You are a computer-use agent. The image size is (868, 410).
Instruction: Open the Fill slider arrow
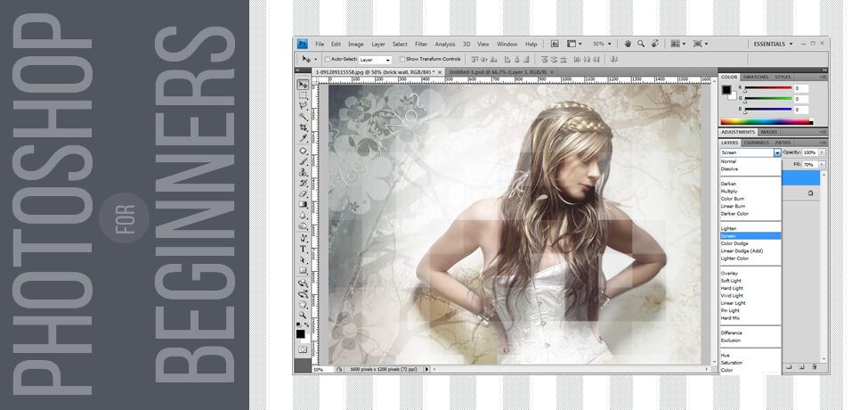pyautogui.click(x=822, y=165)
